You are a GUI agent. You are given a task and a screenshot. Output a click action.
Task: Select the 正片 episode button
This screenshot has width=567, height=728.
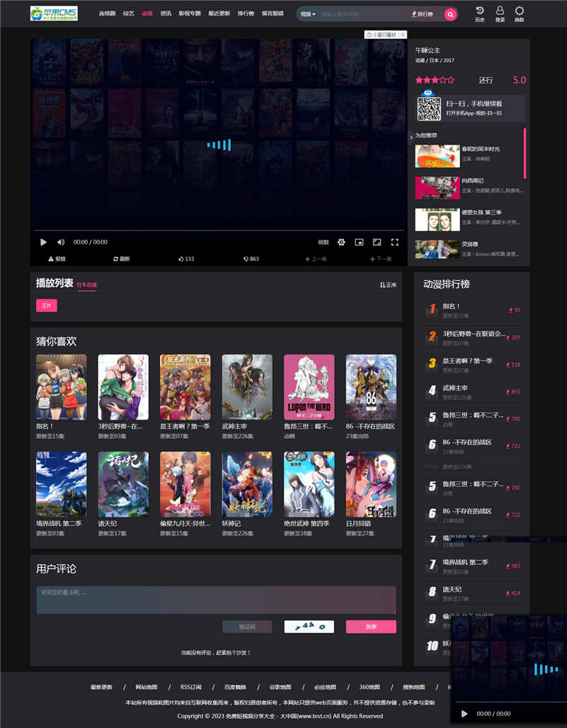tap(47, 306)
